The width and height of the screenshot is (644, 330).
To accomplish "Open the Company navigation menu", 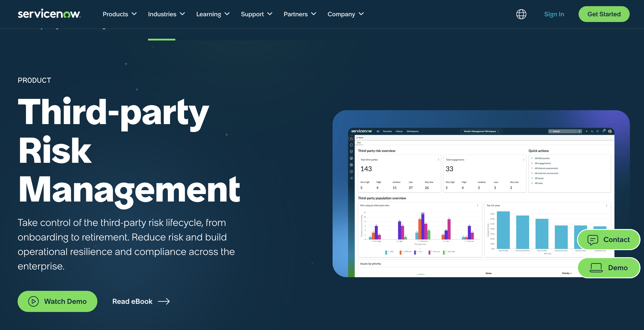I will tap(346, 14).
